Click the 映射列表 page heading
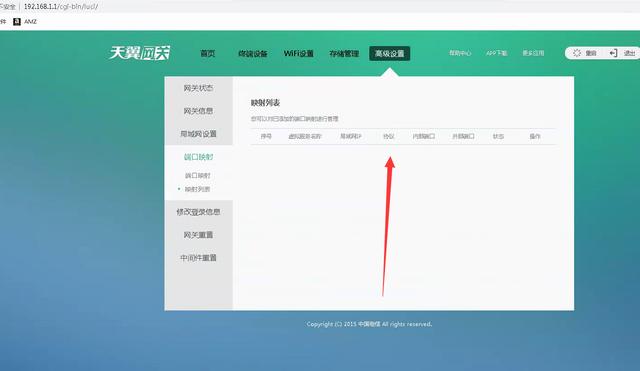This screenshot has height=371, width=640. (x=265, y=103)
